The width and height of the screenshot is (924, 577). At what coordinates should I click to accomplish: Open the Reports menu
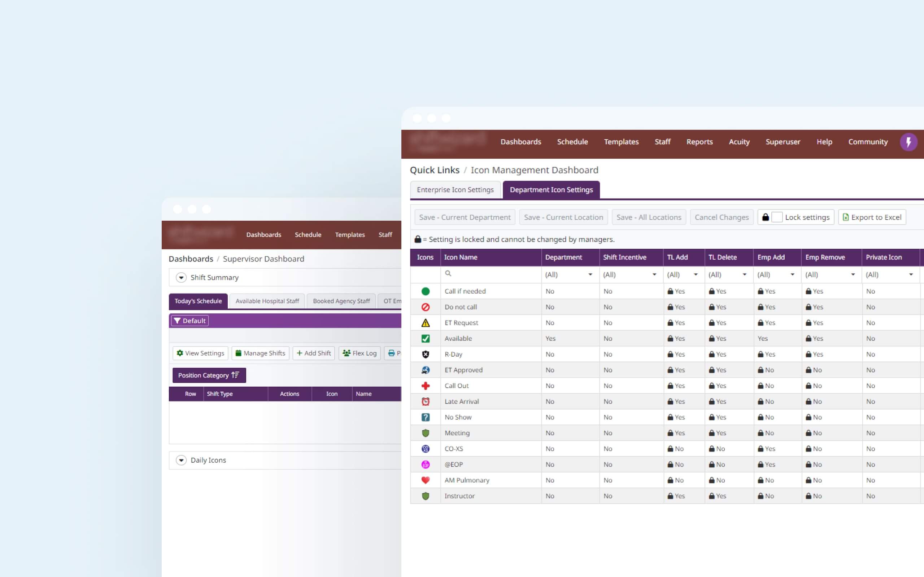pyautogui.click(x=699, y=142)
